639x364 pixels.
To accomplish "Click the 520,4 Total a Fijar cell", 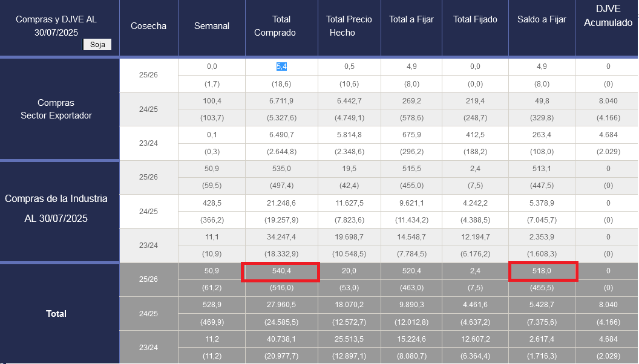I will [x=411, y=271].
